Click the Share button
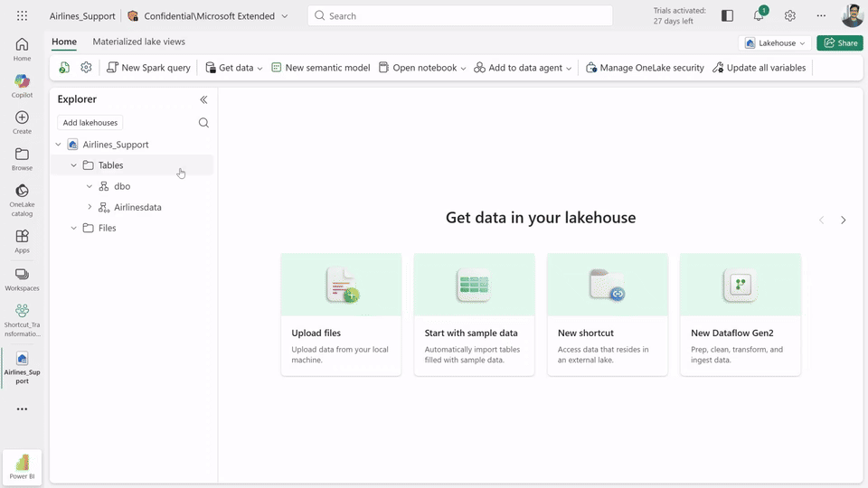This screenshot has height=488, width=868. click(x=840, y=43)
